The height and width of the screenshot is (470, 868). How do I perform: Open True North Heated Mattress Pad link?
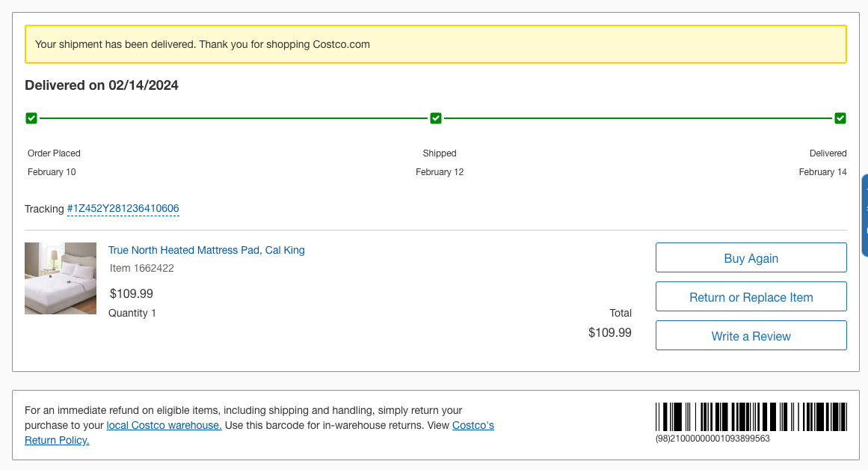(206, 250)
